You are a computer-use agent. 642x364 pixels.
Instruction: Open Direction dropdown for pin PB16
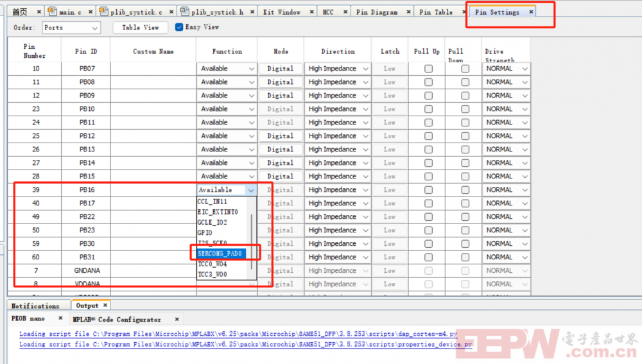pos(338,190)
